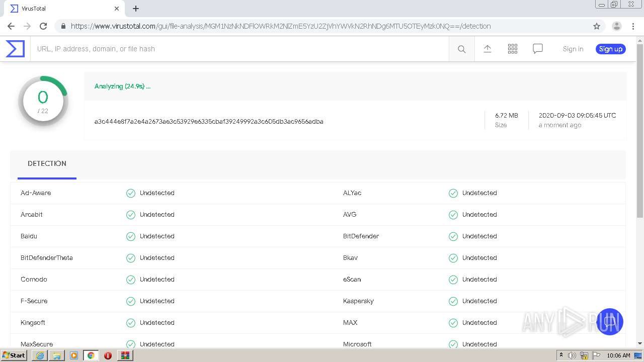
Task: Open the blue chat bubble button
Action: 610,322
